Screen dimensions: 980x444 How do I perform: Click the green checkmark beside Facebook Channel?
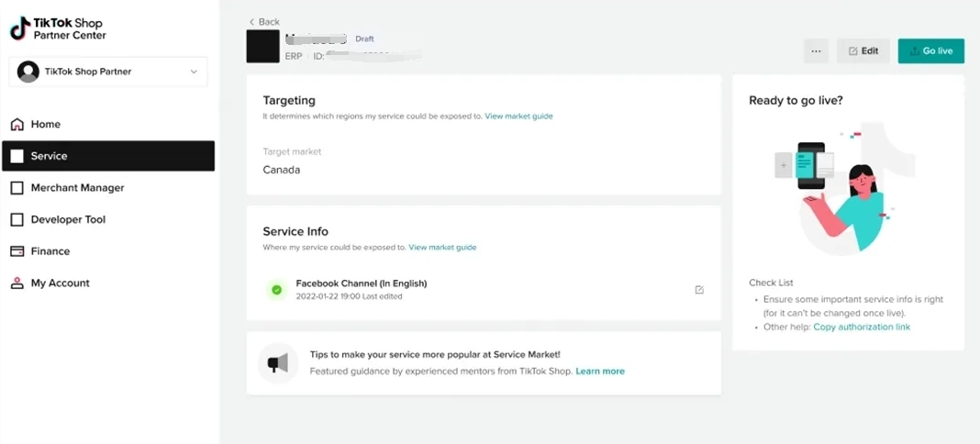(x=276, y=290)
